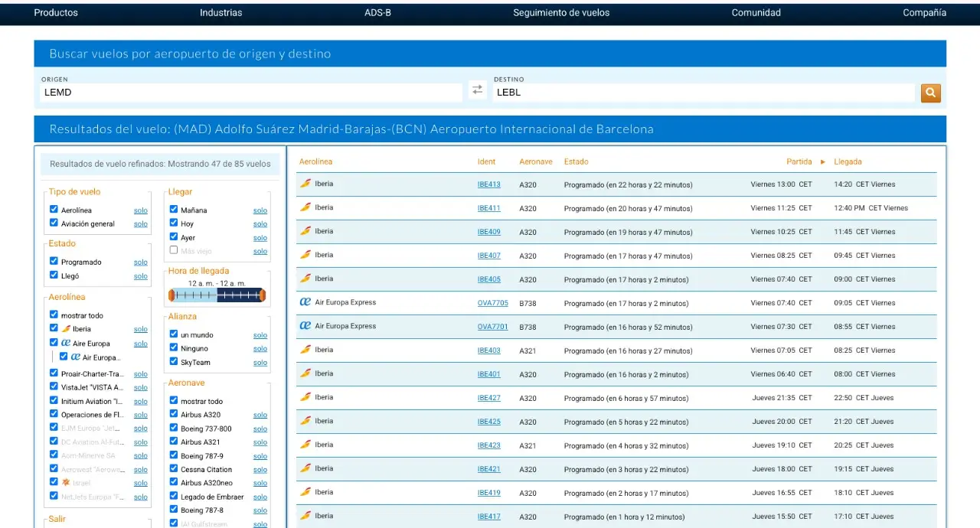The height and width of the screenshot is (528, 980).
Task: Click the Origen input field
Action: click(x=251, y=93)
